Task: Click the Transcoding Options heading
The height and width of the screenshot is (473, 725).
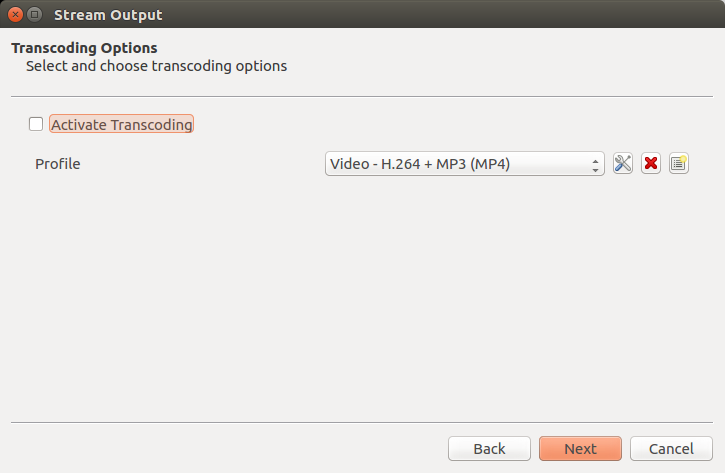Action: (84, 48)
